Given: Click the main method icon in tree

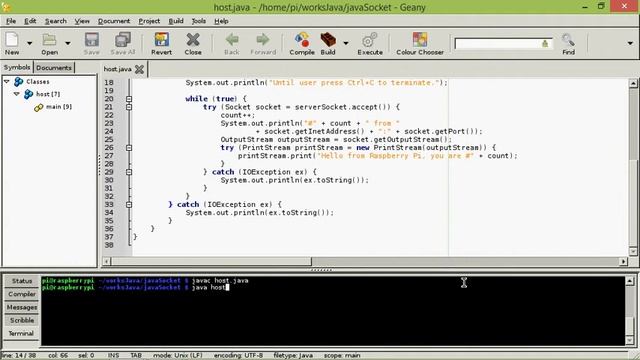Looking at the screenshot, I should 38,107.
